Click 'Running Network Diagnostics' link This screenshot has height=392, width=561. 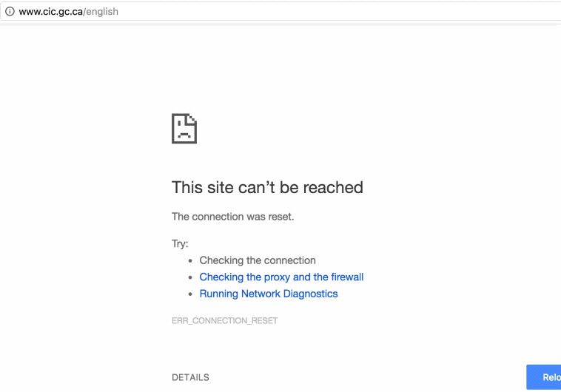[269, 294]
